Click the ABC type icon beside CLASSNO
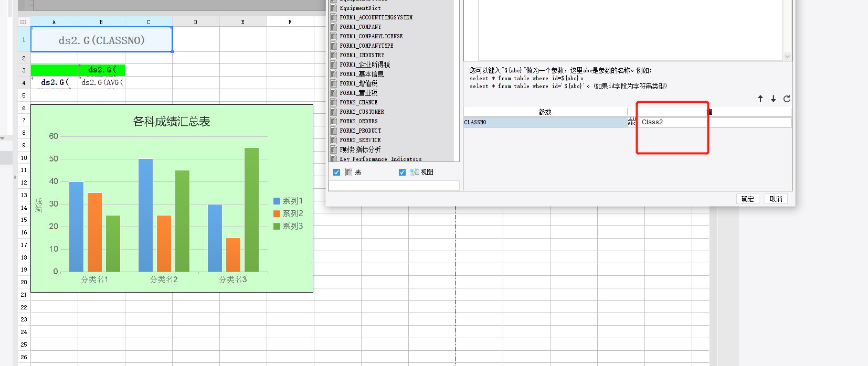Viewport: 868px width, 366px height. point(632,122)
